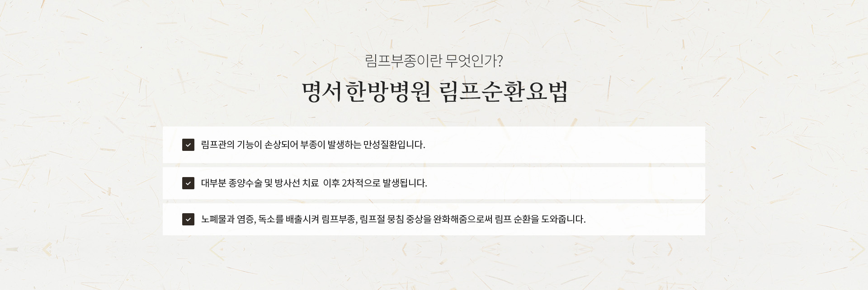The width and height of the screenshot is (868, 290).
Task: Click the word 완화해줌으로써 in third row
Action: click(x=463, y=219)
